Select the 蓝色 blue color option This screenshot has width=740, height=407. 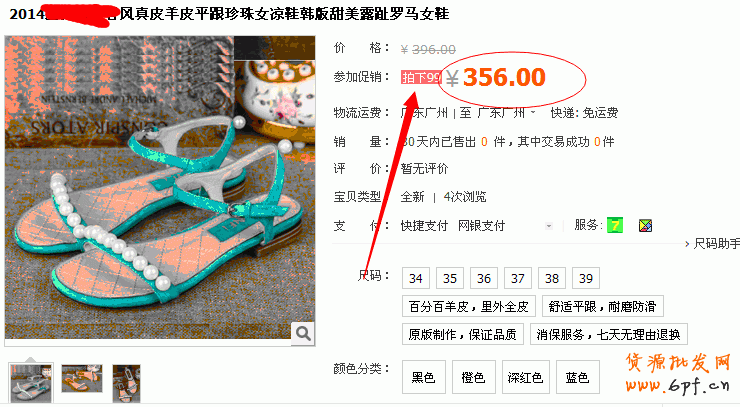tap(578, 377)
